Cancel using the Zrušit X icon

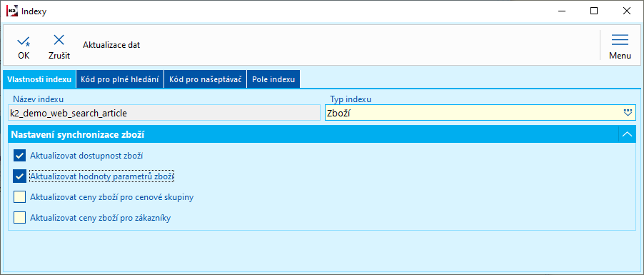pos(59,40)
